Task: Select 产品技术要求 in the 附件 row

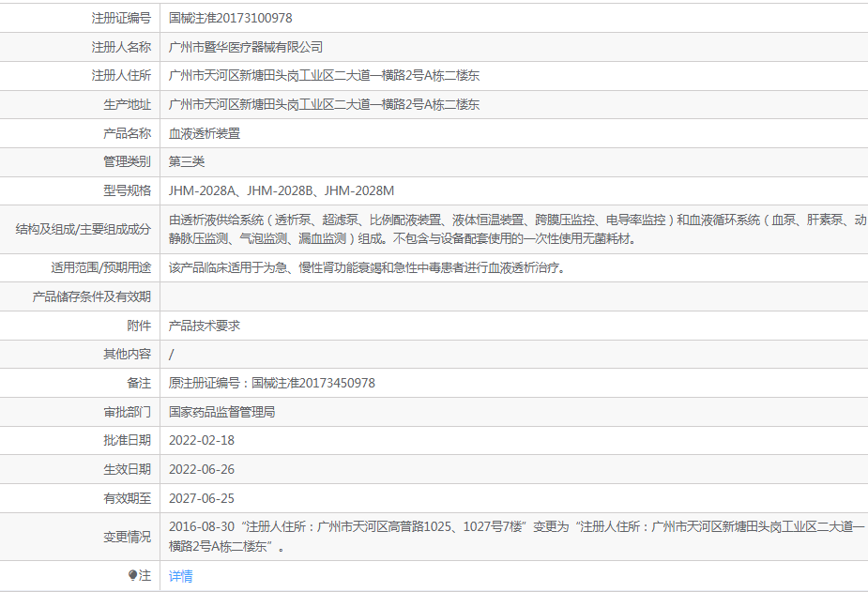Action: [205, 326]
